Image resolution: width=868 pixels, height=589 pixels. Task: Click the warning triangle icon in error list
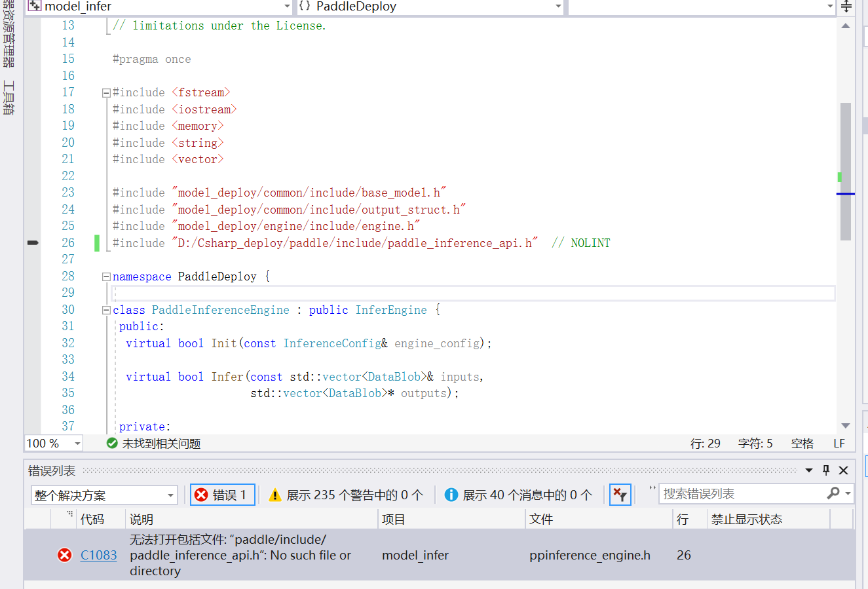[274, 495]
